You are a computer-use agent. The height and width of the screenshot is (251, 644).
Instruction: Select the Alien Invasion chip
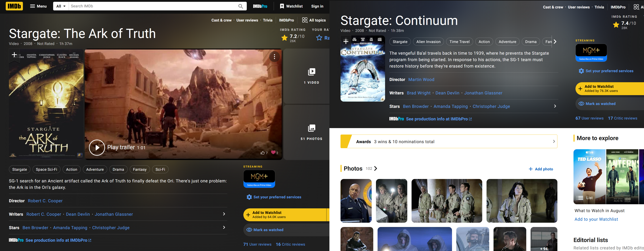428,42
